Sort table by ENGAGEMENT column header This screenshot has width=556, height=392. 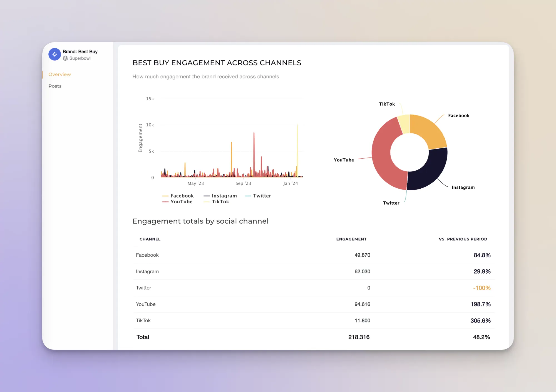click(x=351, y=239)
